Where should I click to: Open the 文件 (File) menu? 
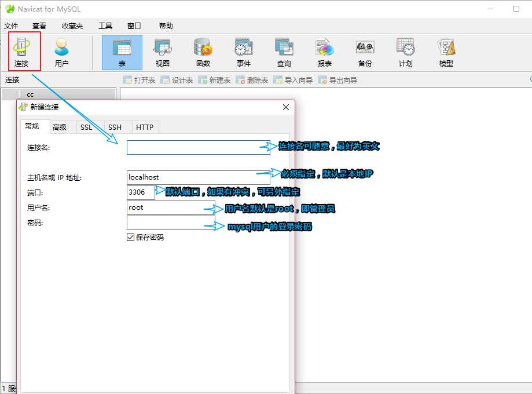click(x=11, y=26)
